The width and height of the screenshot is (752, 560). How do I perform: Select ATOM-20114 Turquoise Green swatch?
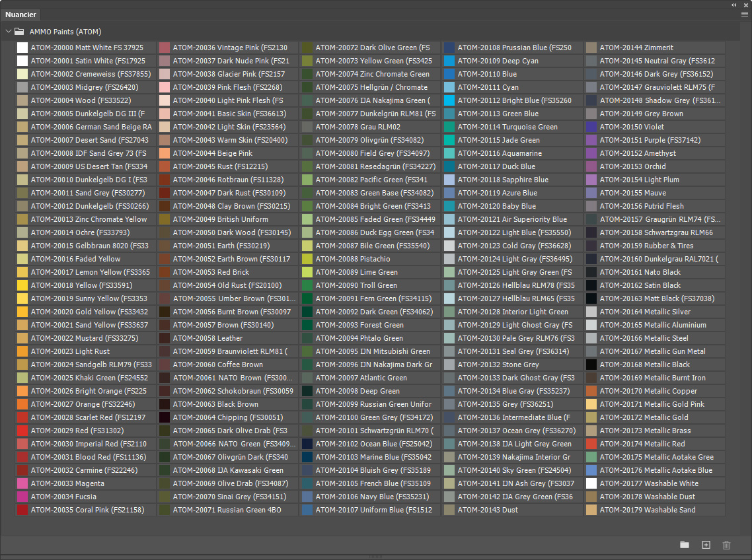[x=449, y=127]
